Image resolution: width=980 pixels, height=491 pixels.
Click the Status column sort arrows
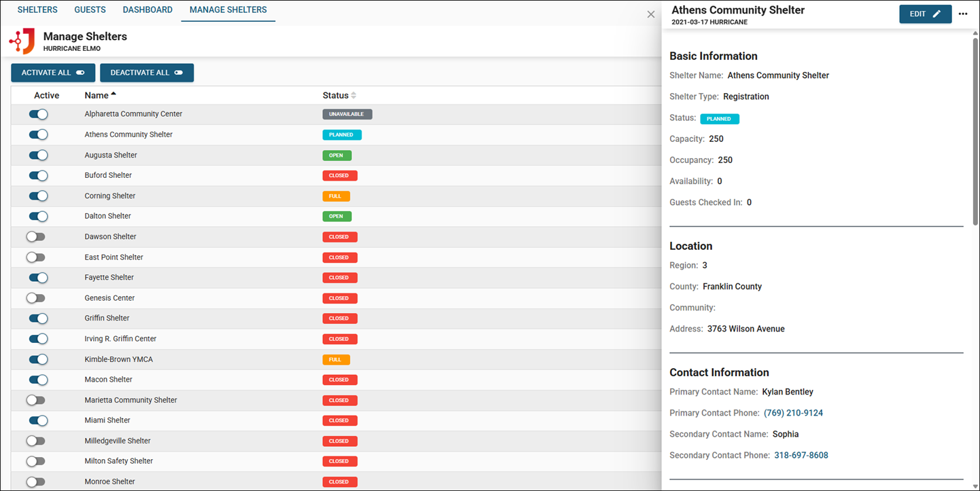point(353,96)
